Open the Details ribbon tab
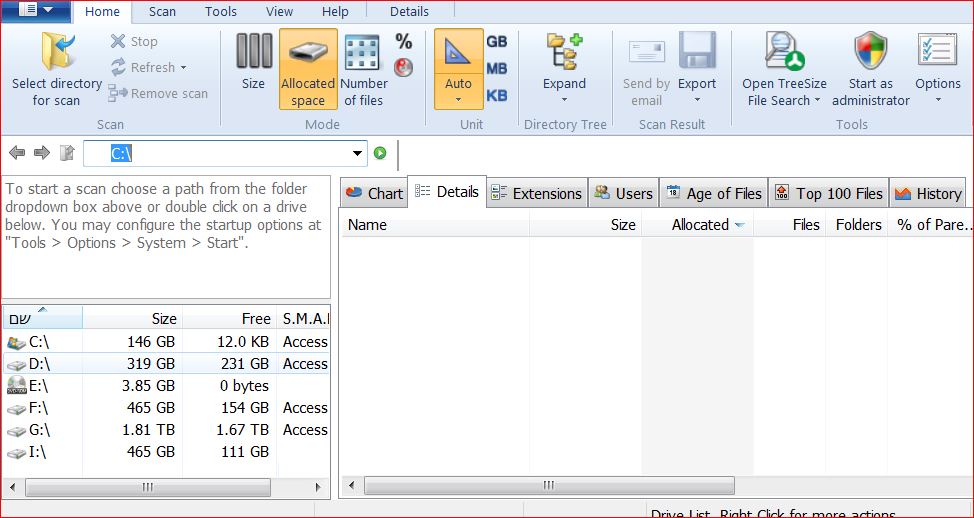Screen dimensions: 974x518 409,12
